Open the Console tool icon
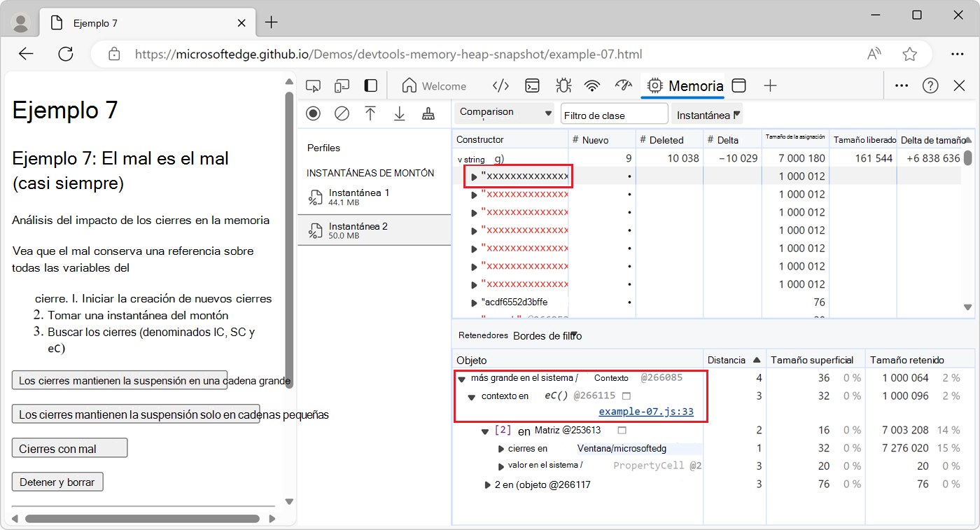The width and height of the screenshot is (980, 530). pos(533,86)
